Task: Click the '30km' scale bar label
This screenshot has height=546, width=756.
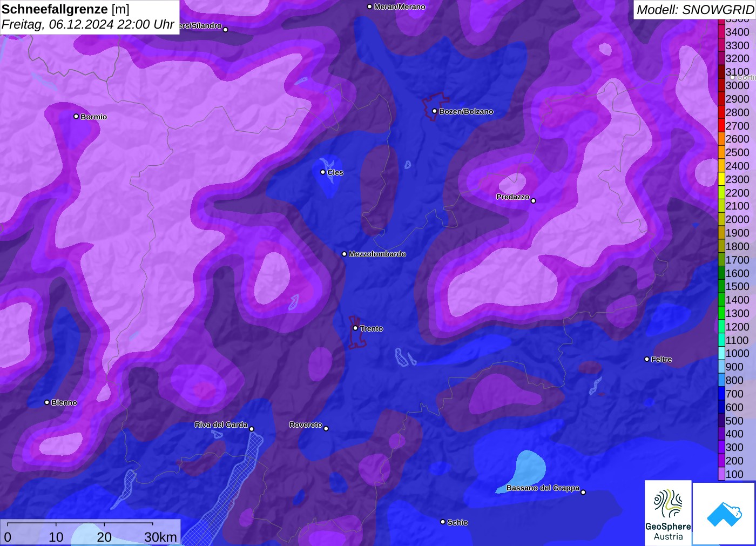Action: pyautogui.click(x=160, y=537)
